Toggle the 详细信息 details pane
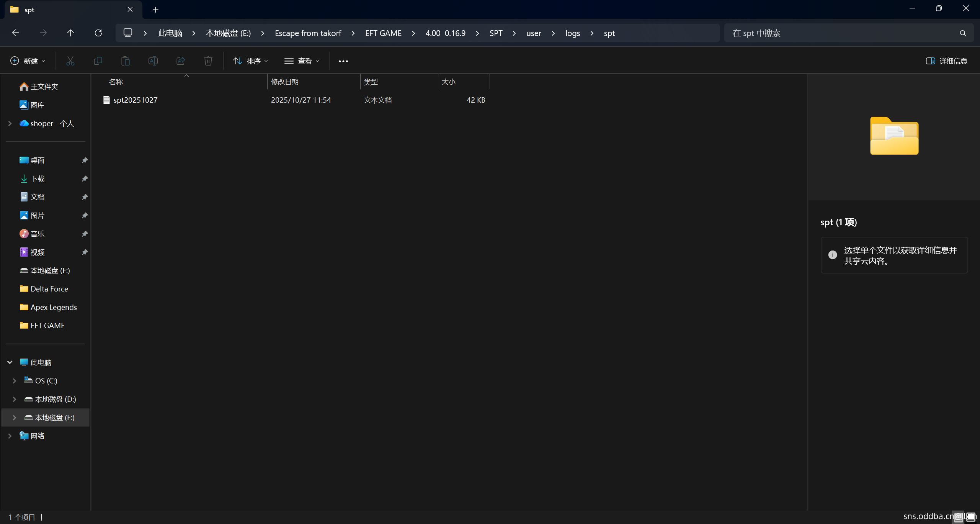 coord(946,61)
